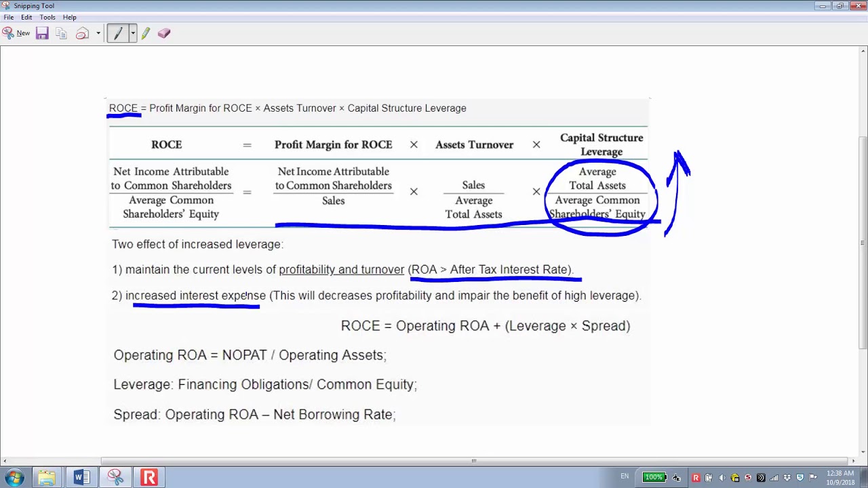Click the 100% battery meter

(654, 477)
